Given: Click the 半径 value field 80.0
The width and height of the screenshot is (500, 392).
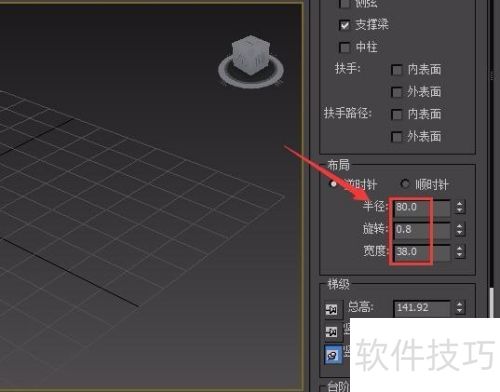Looking at the screenshot, I should pyautogui.click(x=422, y=207).
